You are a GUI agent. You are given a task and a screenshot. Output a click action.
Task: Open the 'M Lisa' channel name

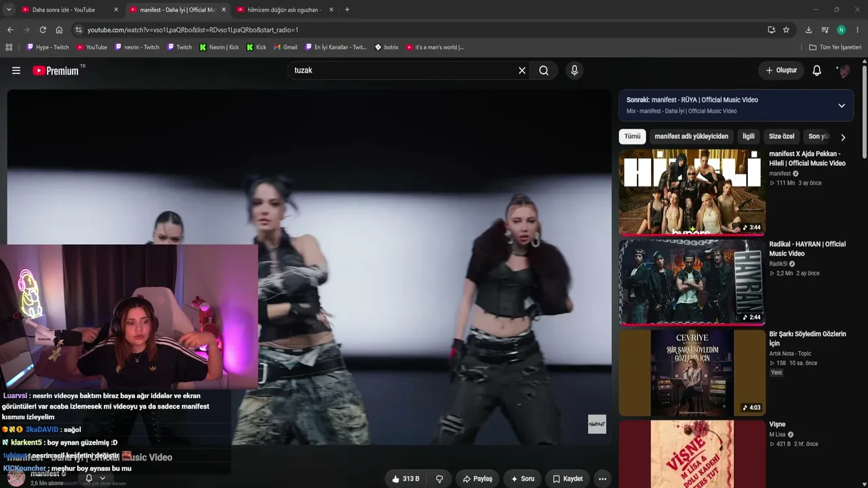(777, 434)
